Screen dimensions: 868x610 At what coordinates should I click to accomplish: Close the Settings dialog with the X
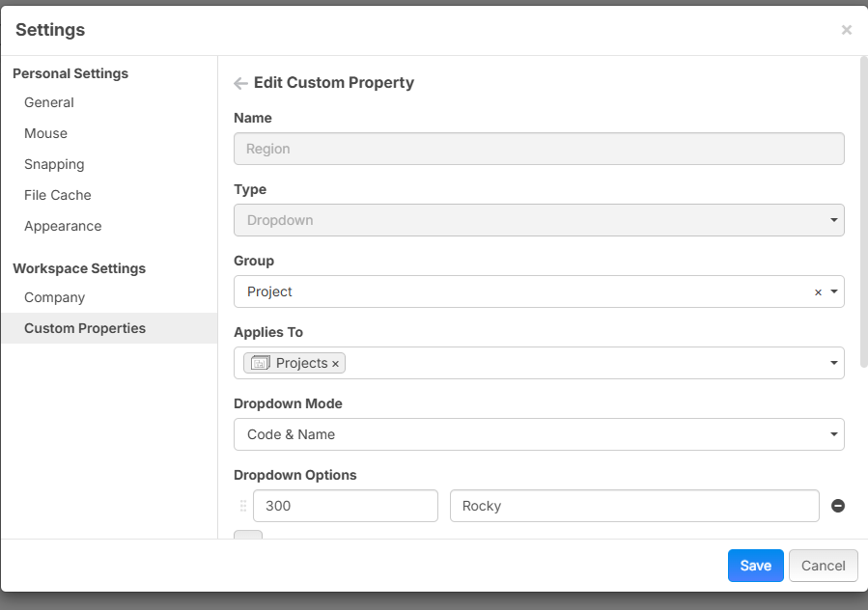pyautogui.click(x=846, y=30)
